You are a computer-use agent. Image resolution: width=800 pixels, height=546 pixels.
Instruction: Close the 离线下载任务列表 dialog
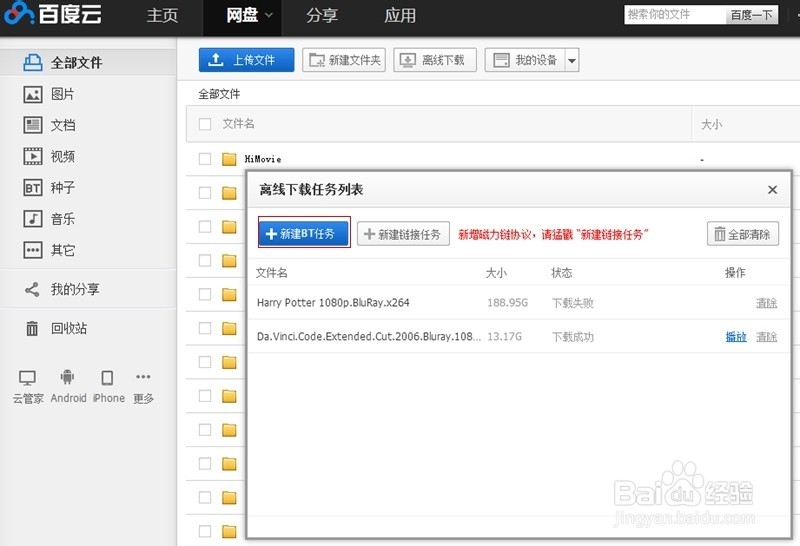[772, 190]
